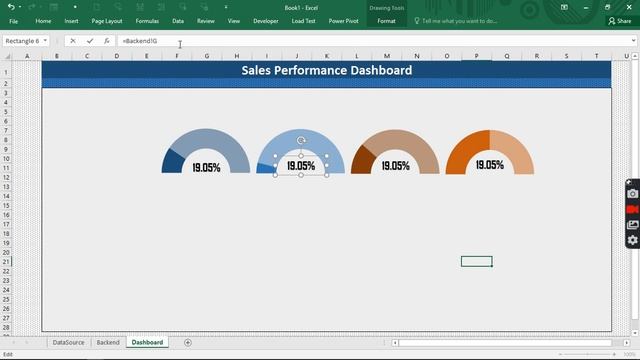Add a new sheet with plus icon
Screen dimensions: 640x360
coord(188,343)
